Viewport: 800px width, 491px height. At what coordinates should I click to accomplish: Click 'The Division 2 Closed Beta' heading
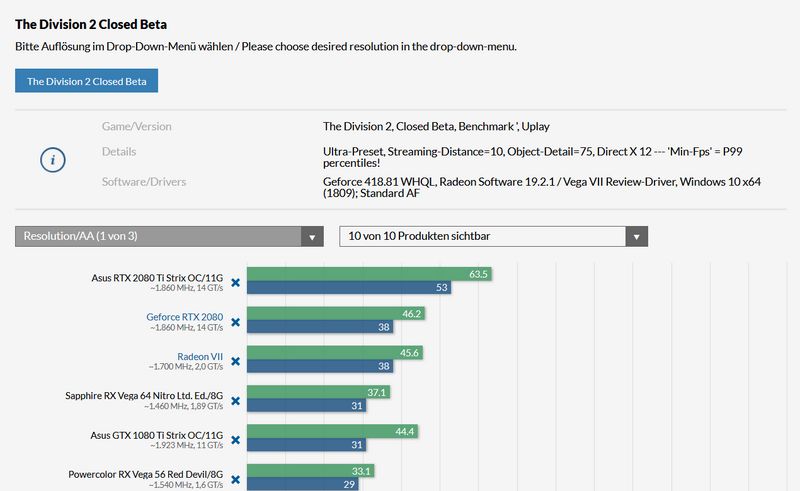coord(91,24)
